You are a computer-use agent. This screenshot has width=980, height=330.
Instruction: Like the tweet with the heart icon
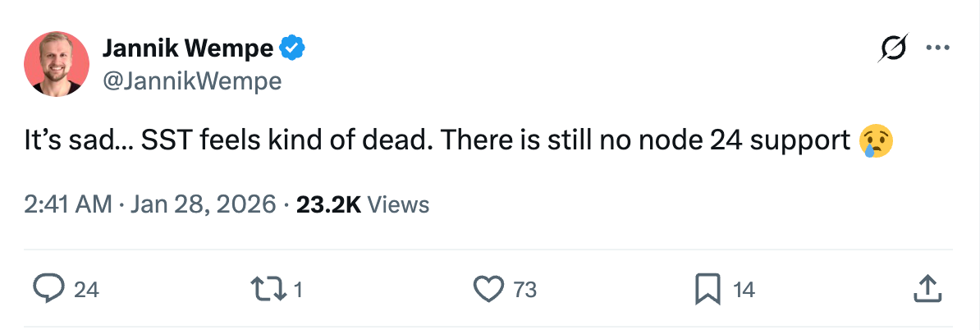click(489, 288)
